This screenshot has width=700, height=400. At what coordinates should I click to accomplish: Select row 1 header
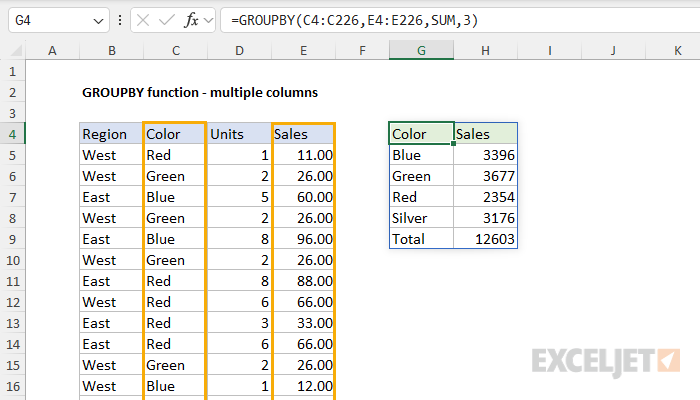[x=12, y=71]
